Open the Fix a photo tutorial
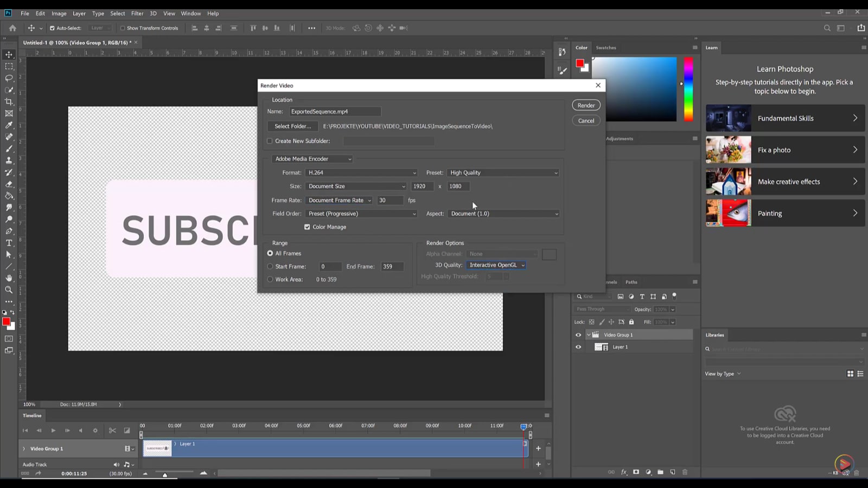This screenshot has width=868, height=488. pyautogui.click(x=785, y=150)
